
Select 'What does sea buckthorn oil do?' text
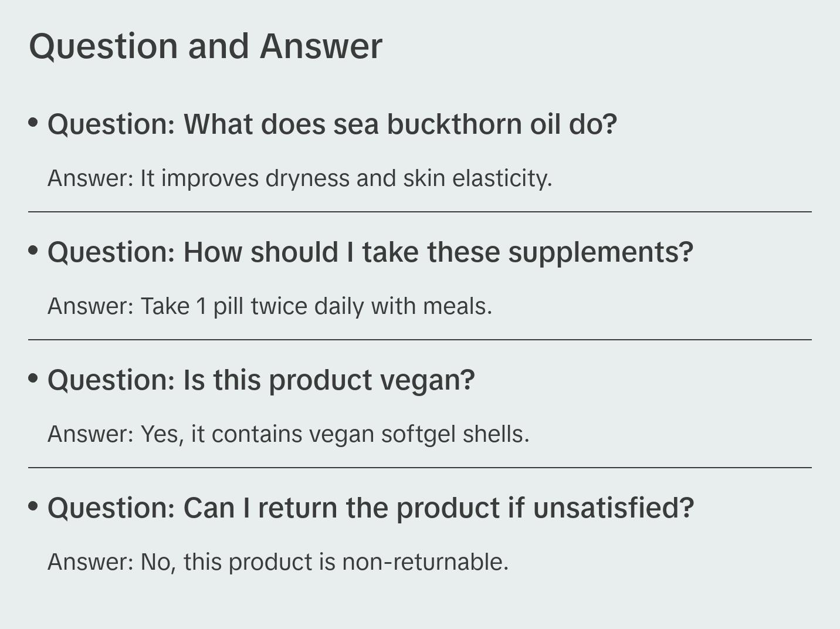pyautogui.click(x=400, y=124)
